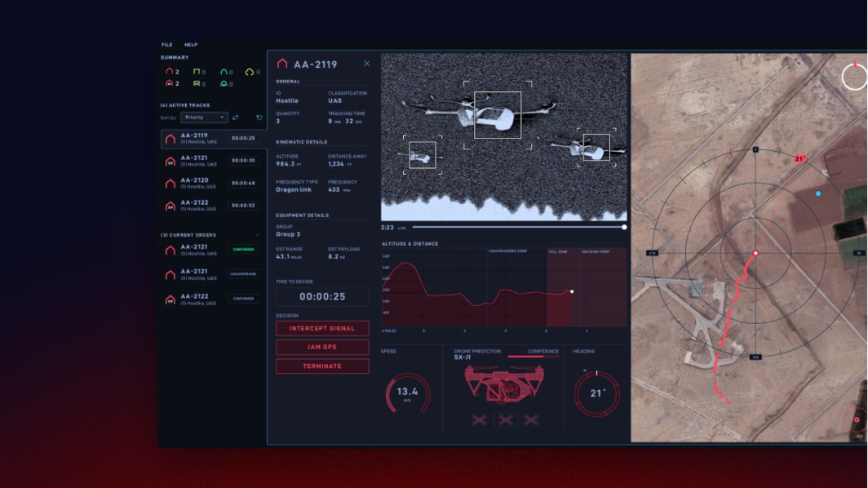Click the JAM GPS button
Screen dimensions: 868x488
pos(322,348)
